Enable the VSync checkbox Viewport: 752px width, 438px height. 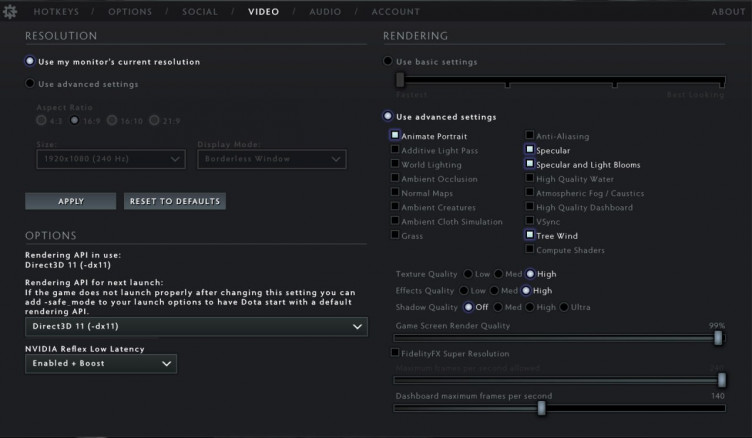click(x=530, y=221)
